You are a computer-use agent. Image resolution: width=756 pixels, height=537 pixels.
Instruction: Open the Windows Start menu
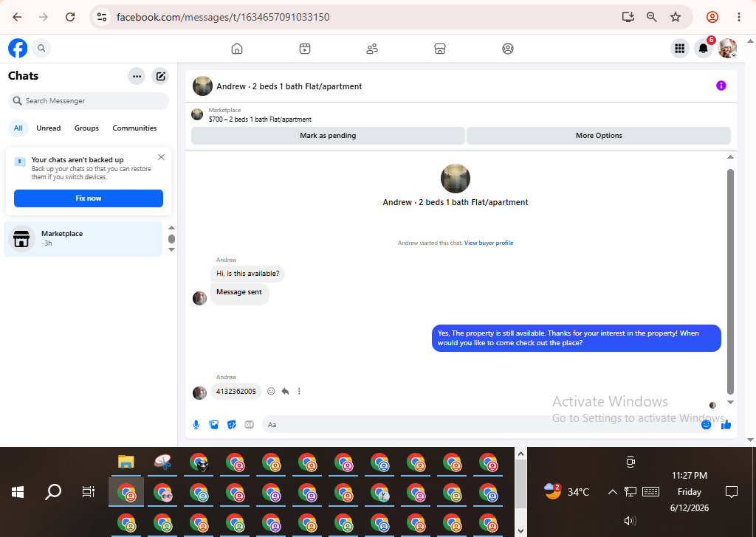[x=18, y=492]
